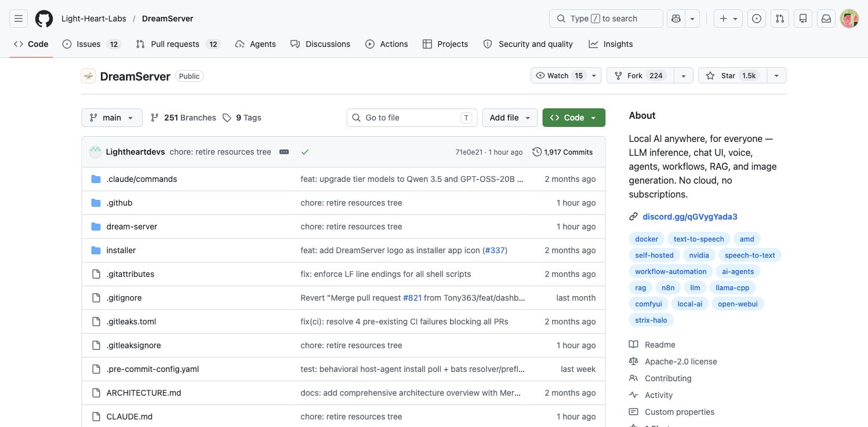The height and width of the screenshot is (427, 868).
Task: Open the dream-server folder
Action: coord(132,227)
